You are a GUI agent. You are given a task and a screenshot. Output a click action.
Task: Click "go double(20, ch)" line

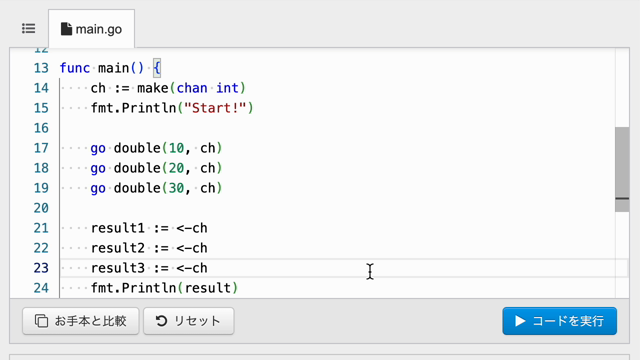tap(156, 168)
